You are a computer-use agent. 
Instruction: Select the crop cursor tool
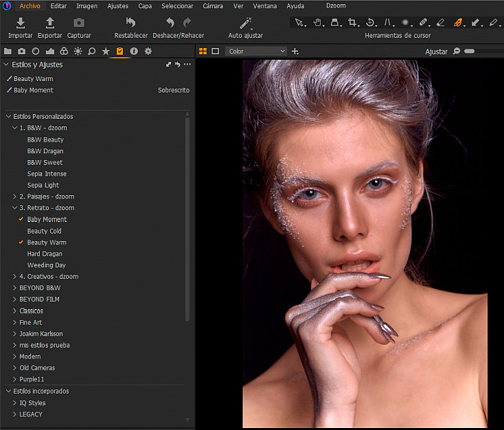(352, 23)
